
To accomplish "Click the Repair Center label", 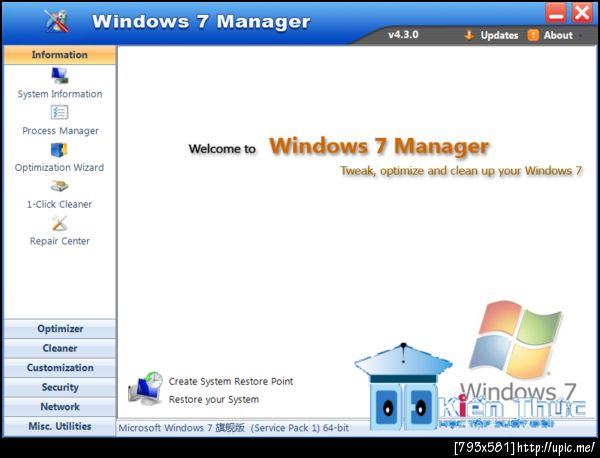I will (x=60, y=241).
